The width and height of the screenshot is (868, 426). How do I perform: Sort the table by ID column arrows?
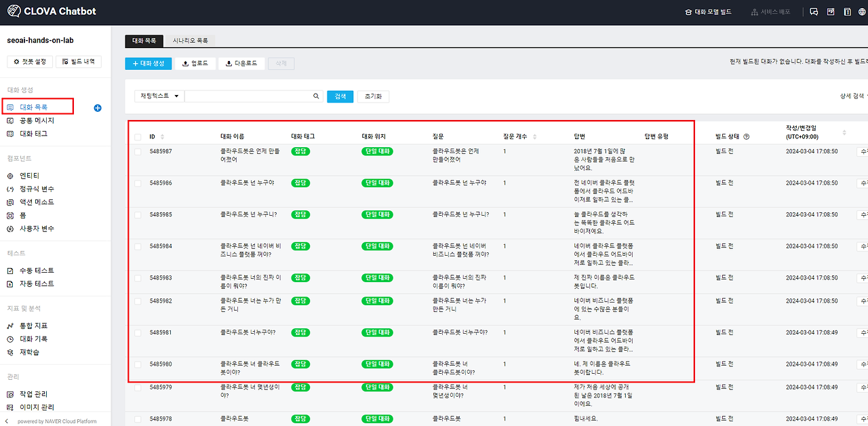[x=162, y=137]
